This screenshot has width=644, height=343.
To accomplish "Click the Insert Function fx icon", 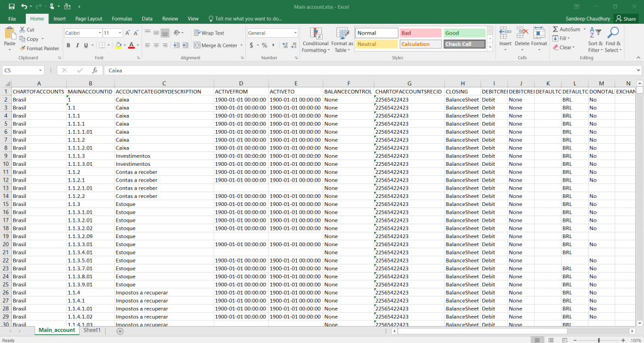I will (x=94, y=70).
